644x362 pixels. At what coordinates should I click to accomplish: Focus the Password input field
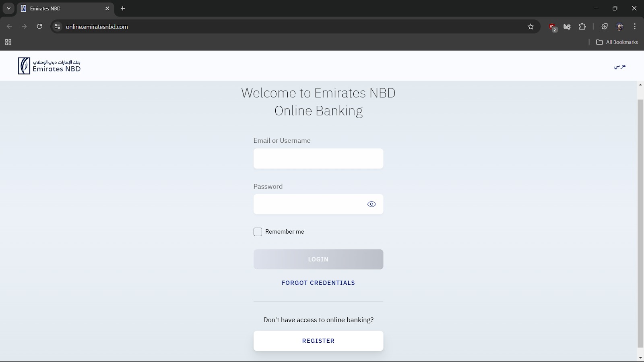[318, 204]
